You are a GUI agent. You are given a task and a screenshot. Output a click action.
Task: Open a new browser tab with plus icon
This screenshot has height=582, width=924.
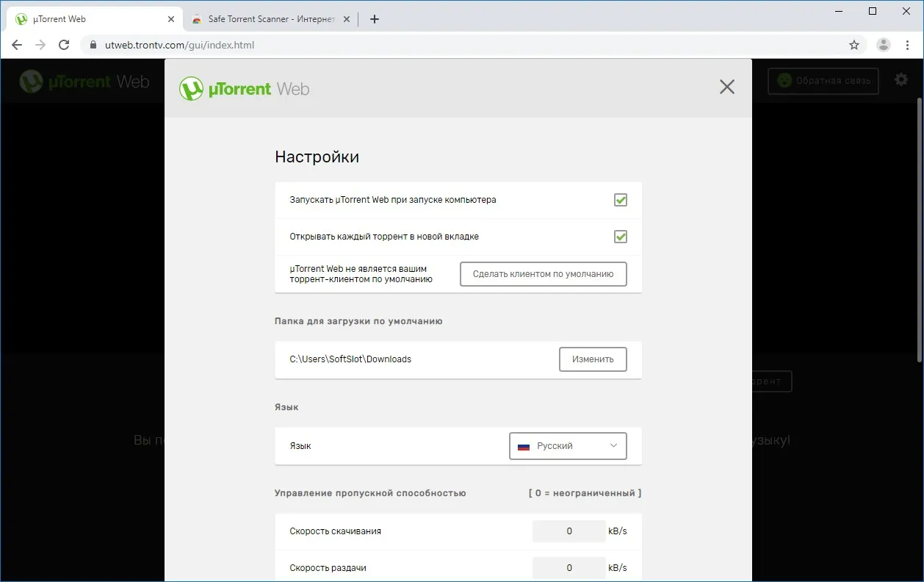pos(375,19)
